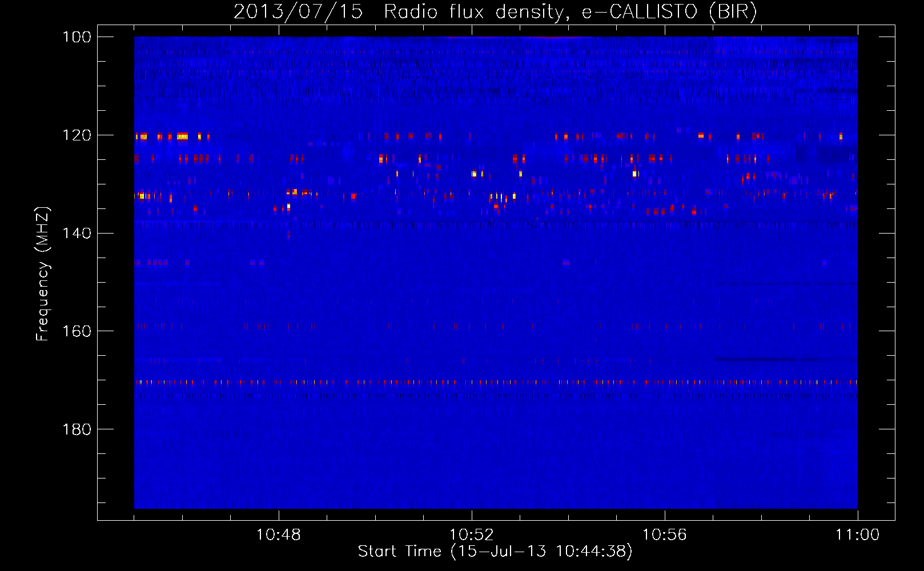This screenshot has width=924, height=571.
Task: Click the 'Start Time (15-Jul-13 10:44:38)' label
Action: coord(495,552)
